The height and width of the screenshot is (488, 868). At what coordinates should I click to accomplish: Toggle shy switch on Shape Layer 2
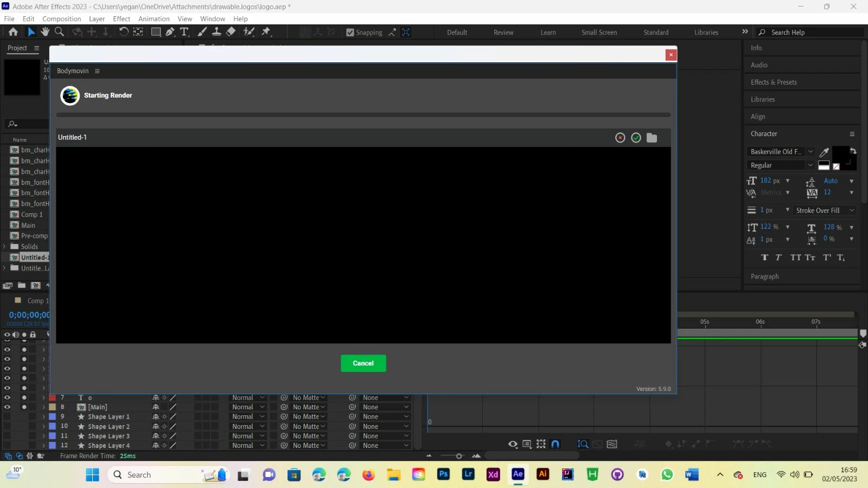156,427
